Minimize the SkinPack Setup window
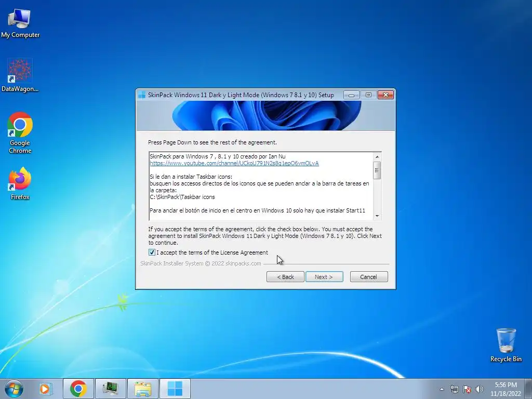 351,95
